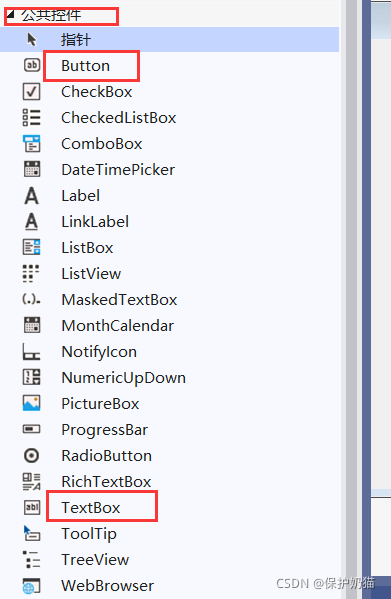Click the ListBox control icon

coord(32,247)
